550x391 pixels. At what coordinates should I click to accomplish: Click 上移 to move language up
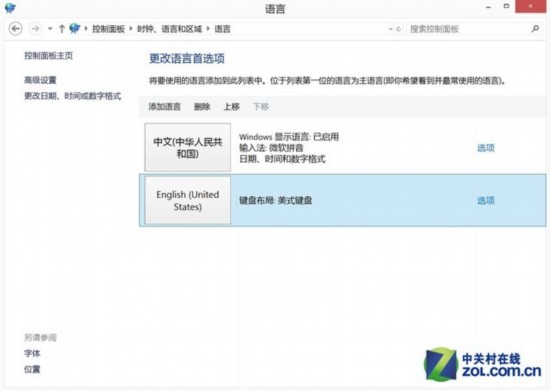tap(232, 106)
